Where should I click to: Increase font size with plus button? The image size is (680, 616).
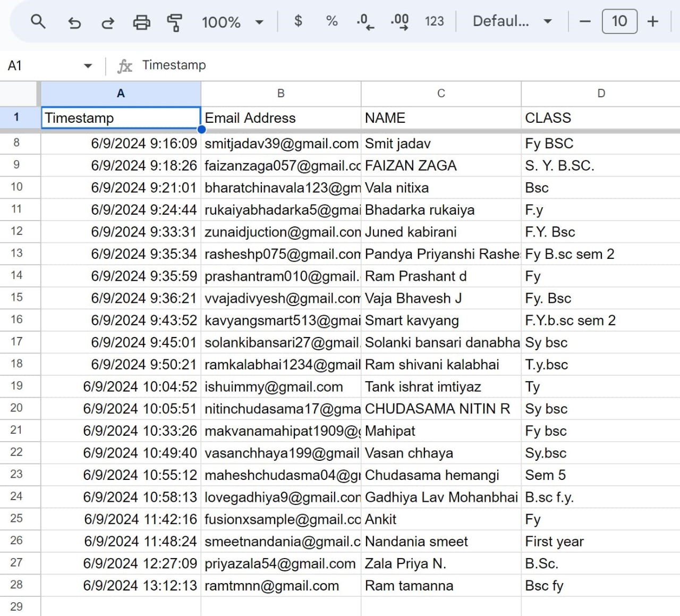(653, 21)
